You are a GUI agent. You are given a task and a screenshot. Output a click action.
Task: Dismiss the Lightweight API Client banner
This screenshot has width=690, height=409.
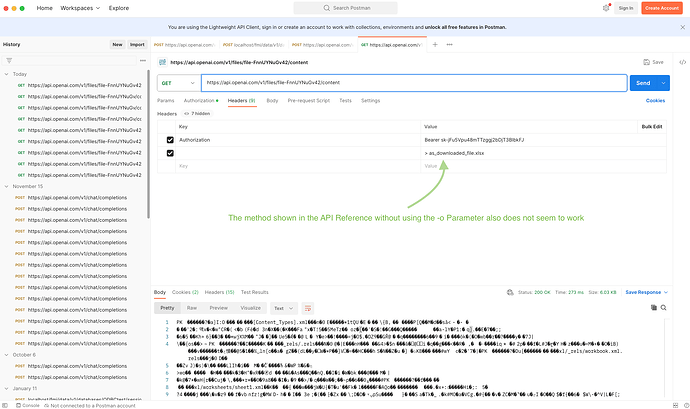[x=682, y=27]
